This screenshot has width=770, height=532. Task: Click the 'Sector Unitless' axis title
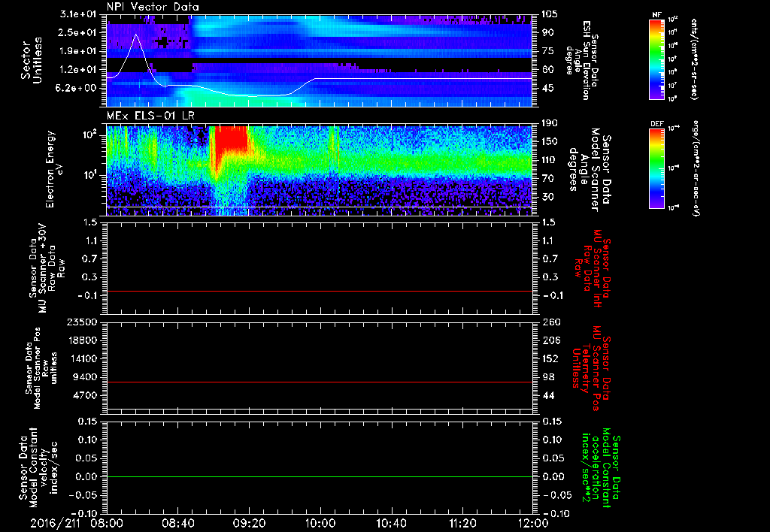click(x=32, y=60)
